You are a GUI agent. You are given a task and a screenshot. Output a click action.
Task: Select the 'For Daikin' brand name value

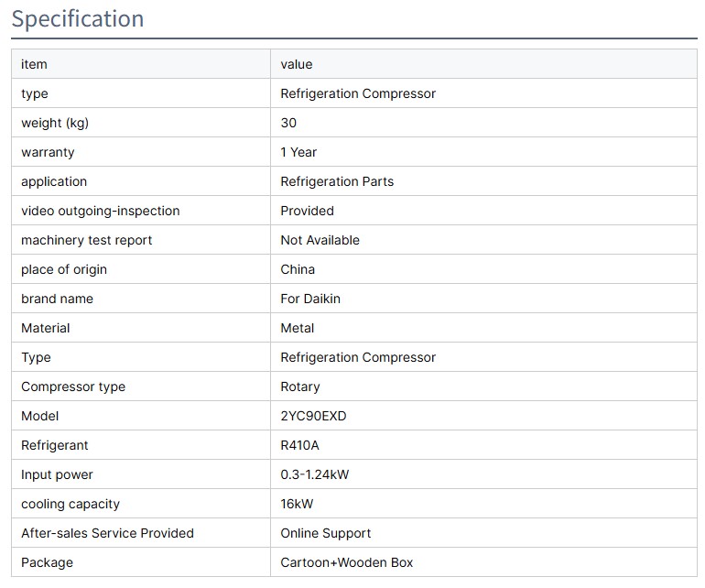pyautogui.click(x=310, y=299)
